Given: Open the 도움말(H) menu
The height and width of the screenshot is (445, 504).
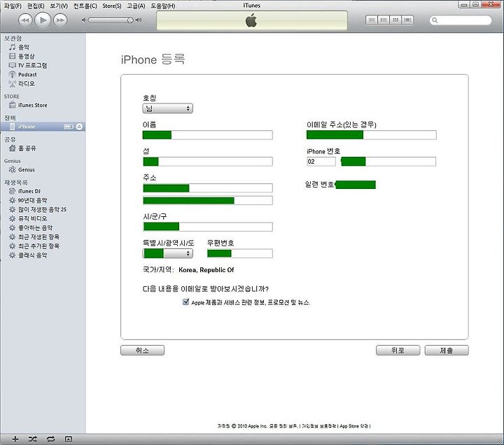Looking at the screenshot, I should [163, 6].
